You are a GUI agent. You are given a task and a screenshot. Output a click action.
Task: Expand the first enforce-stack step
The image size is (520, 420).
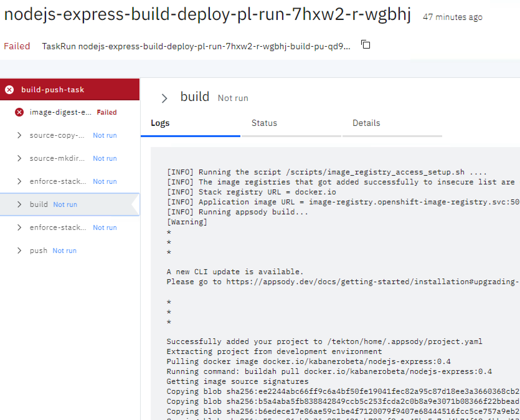(19, 181)
